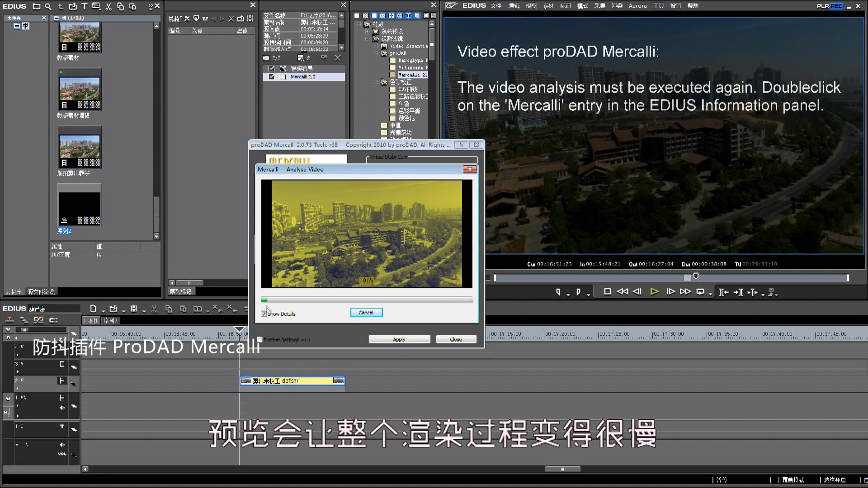Click the Set In point icon
This screenshot has height=488, width=868.
tap(558, 292)
